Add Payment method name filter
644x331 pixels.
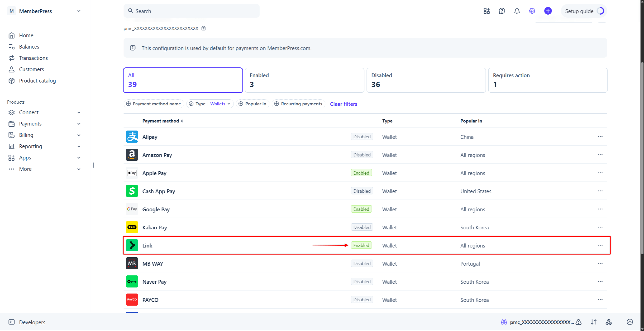pyautogui.click(x=154, y=104)
